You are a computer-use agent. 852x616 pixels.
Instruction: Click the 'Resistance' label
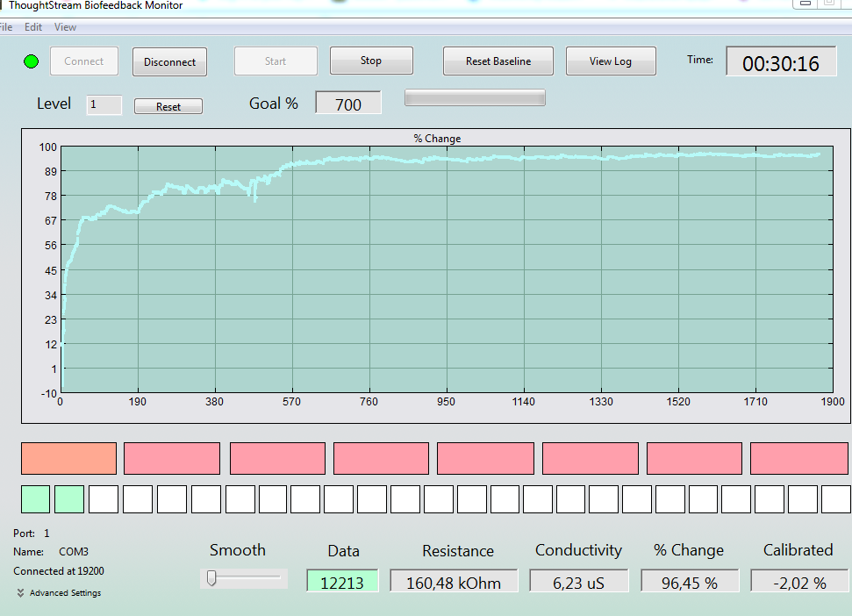click(458, 551)
